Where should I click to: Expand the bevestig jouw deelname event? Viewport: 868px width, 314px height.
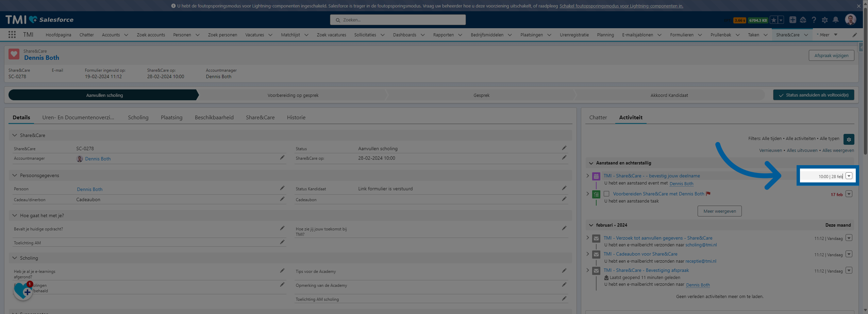pyautogui.click(x=587, y=176)
